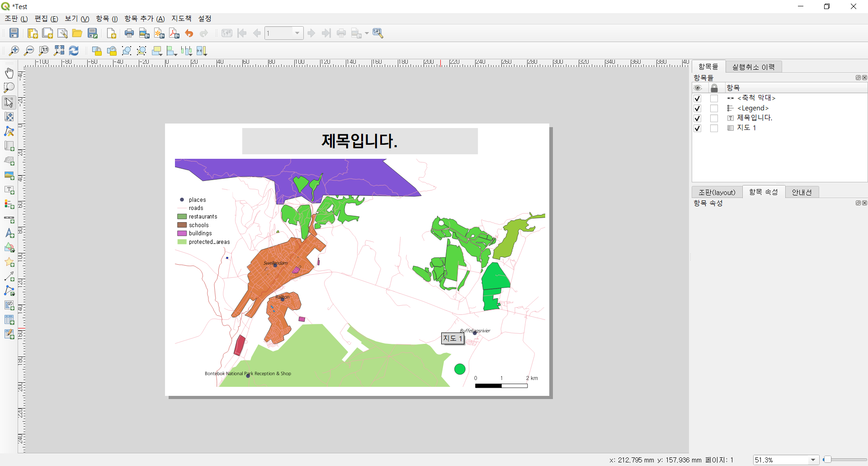
Task: Refresh the layout view
Action: point(74,51)
